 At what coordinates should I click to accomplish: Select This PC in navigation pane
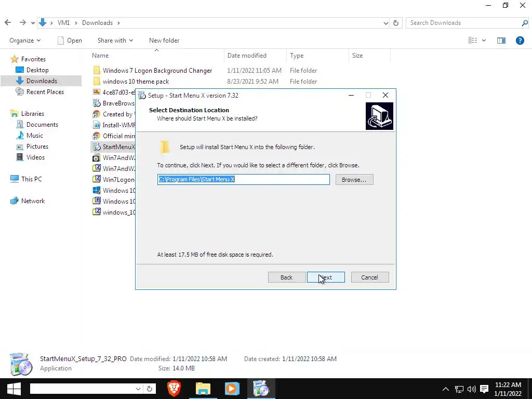pyautogui.click(x=31, y=179)
